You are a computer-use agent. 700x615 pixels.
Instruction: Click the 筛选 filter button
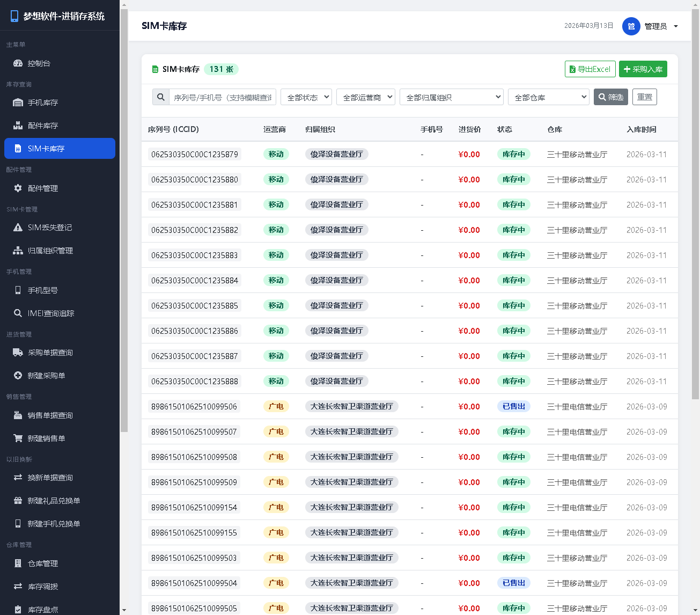(610, 97)
